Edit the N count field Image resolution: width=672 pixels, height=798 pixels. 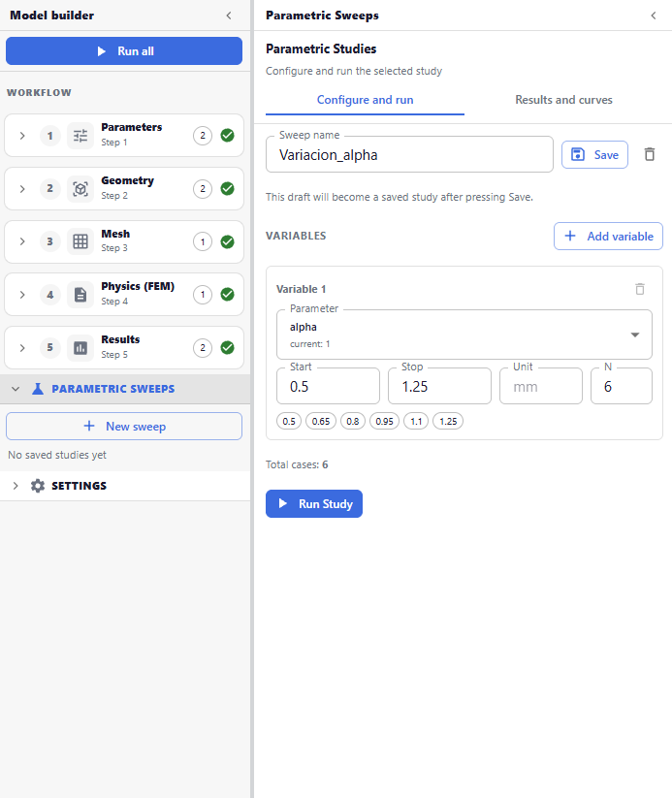point(621,386)
